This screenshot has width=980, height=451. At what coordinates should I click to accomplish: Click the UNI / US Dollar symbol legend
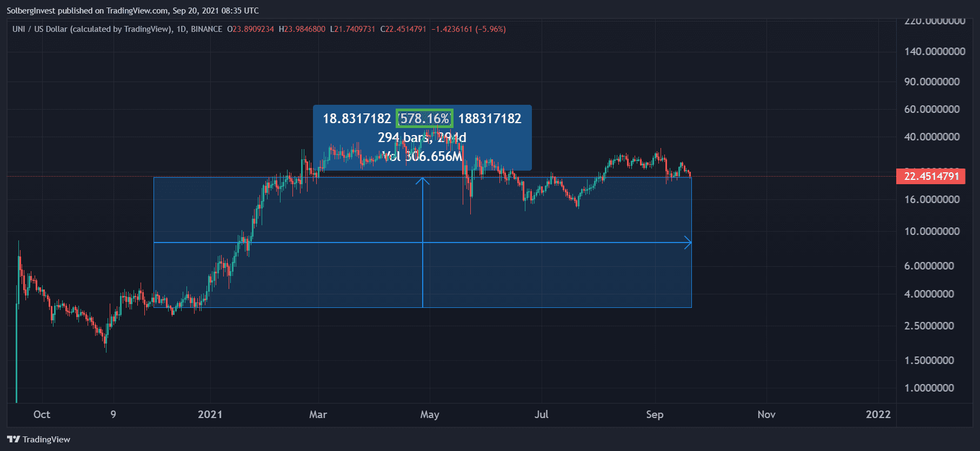[x=117, y=29]
